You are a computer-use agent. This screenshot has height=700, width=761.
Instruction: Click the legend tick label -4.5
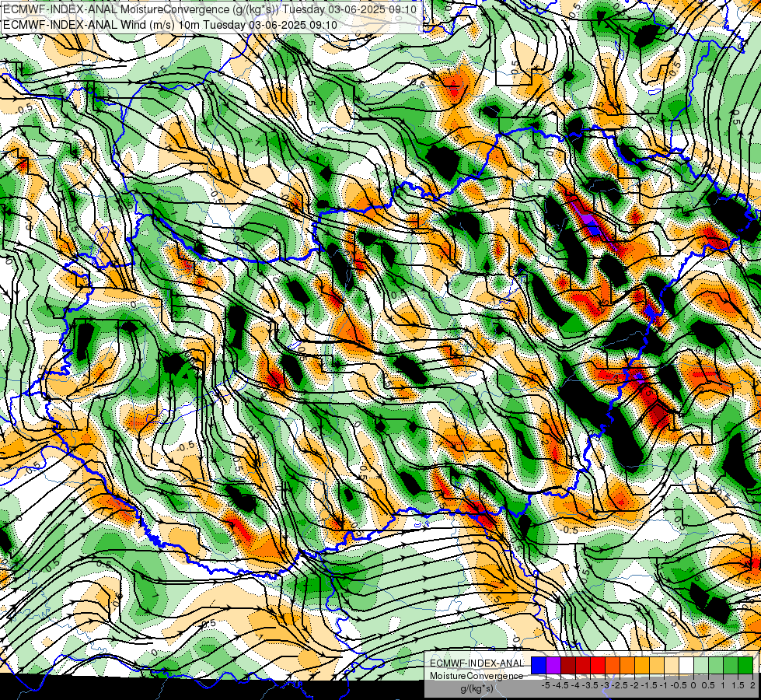[560, 685]
